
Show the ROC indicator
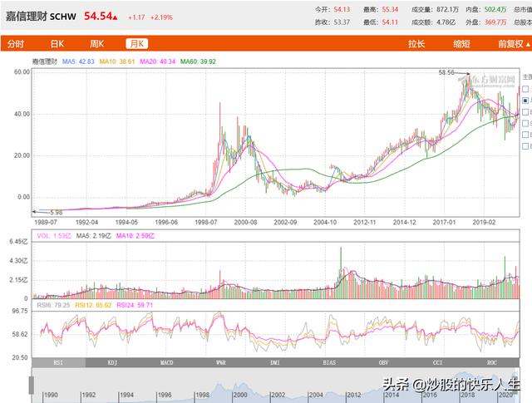492,362
